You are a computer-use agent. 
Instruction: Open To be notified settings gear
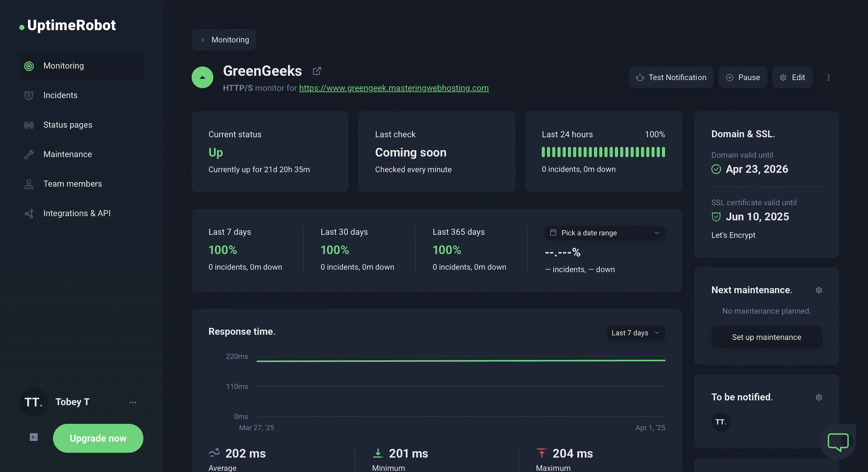click(x=819, y=397)
